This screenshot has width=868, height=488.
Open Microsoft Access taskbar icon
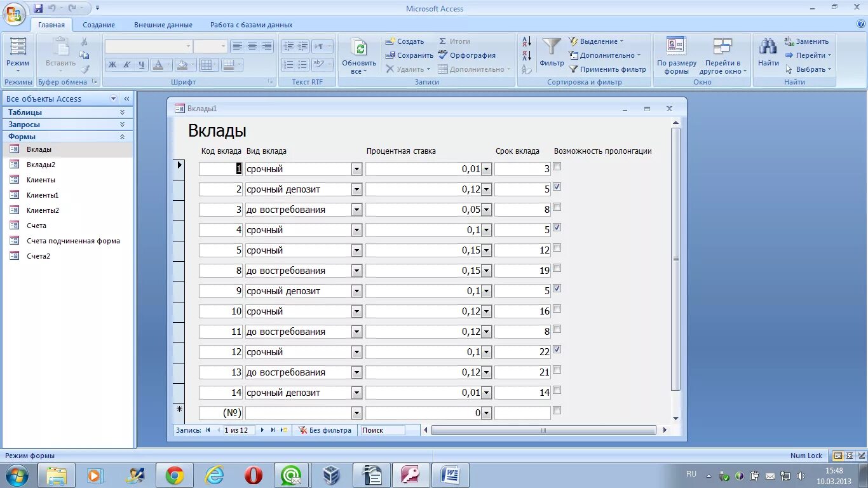pyautogui.click(x=411, y=475)
